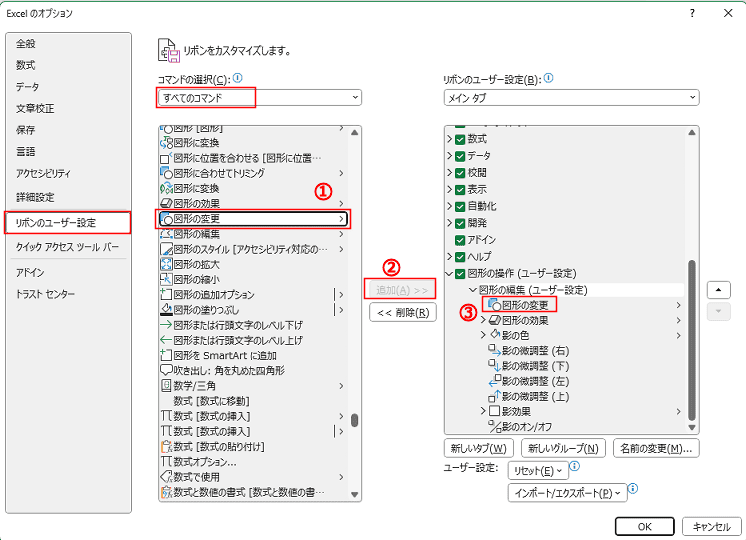
Task: Click the info icon beside コマンドの選択
Action: pyautogui.click(x=237, y=78)
